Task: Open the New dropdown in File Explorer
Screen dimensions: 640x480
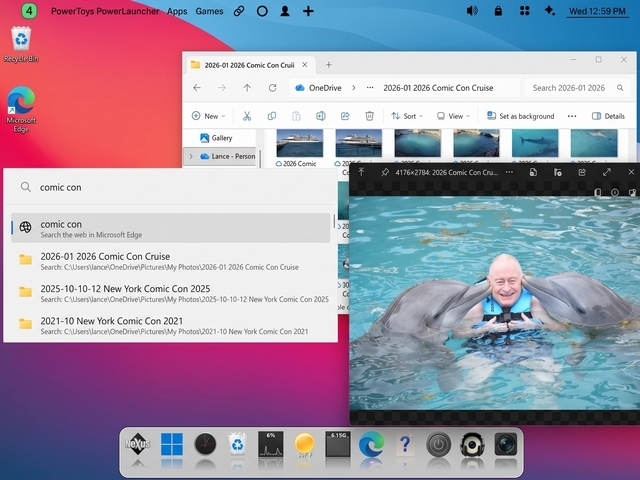Action: coord(208,116)
